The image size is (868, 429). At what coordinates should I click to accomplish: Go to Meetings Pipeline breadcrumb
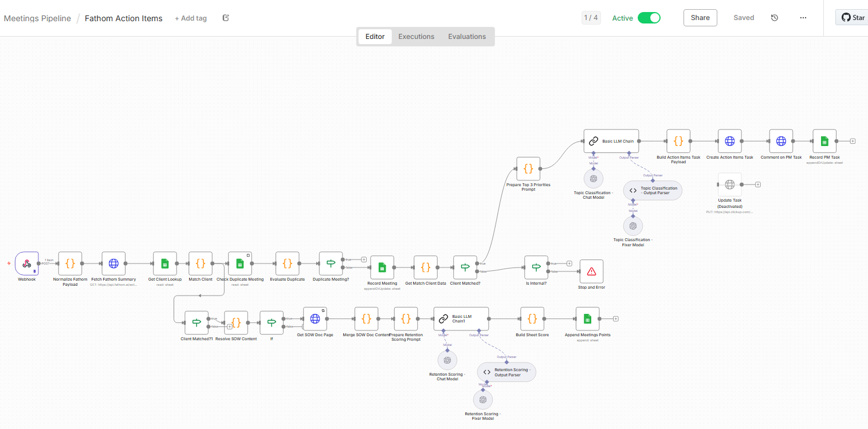pyautogui.click(x=37, y=18)
